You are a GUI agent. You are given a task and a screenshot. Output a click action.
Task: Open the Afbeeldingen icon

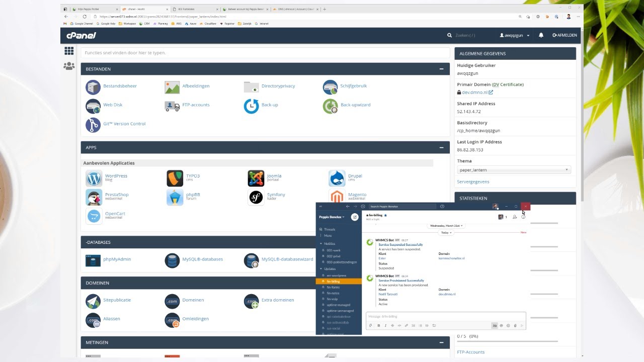point(172,87)
